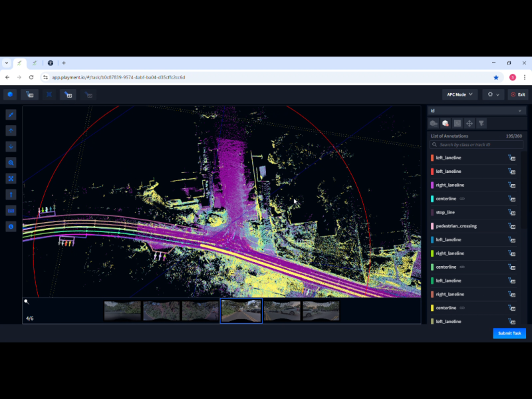The width and height of the screenshot is (532, 399).
Task: Click the Submit Task button
Action: tap(509, 333)
